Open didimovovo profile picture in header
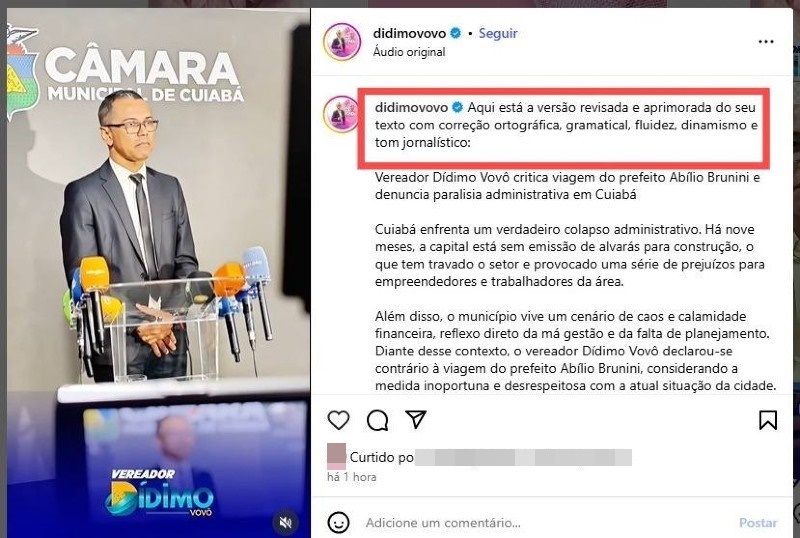The image size is (800, 538). (342, 41)
